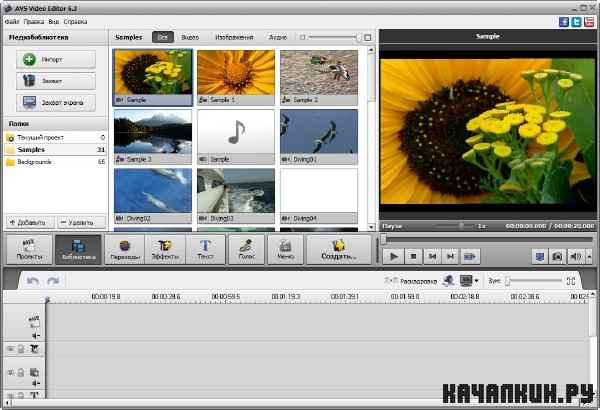Screen dimensions: 600x410
Task: Click the Facebook share icon
Action: (x=564, y=22)
